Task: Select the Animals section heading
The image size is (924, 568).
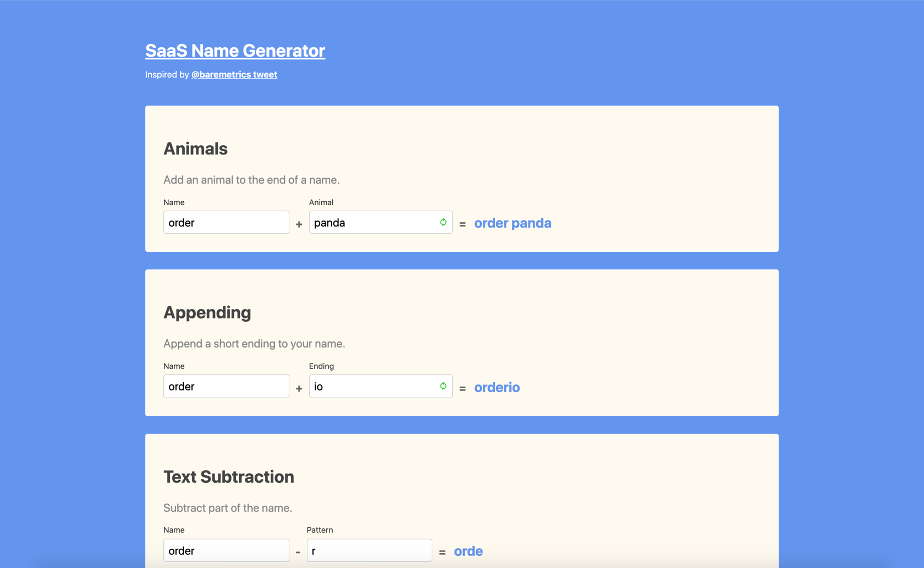Action: (195, 148)
